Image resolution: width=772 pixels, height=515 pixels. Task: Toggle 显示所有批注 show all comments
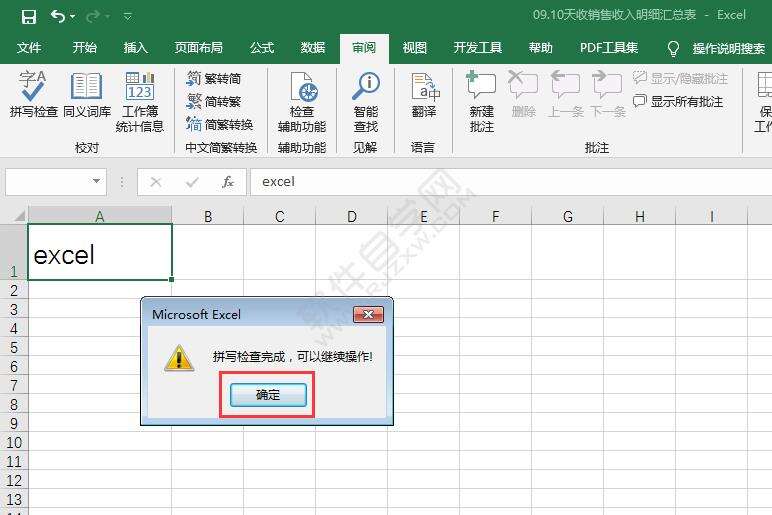pos(678,101)
